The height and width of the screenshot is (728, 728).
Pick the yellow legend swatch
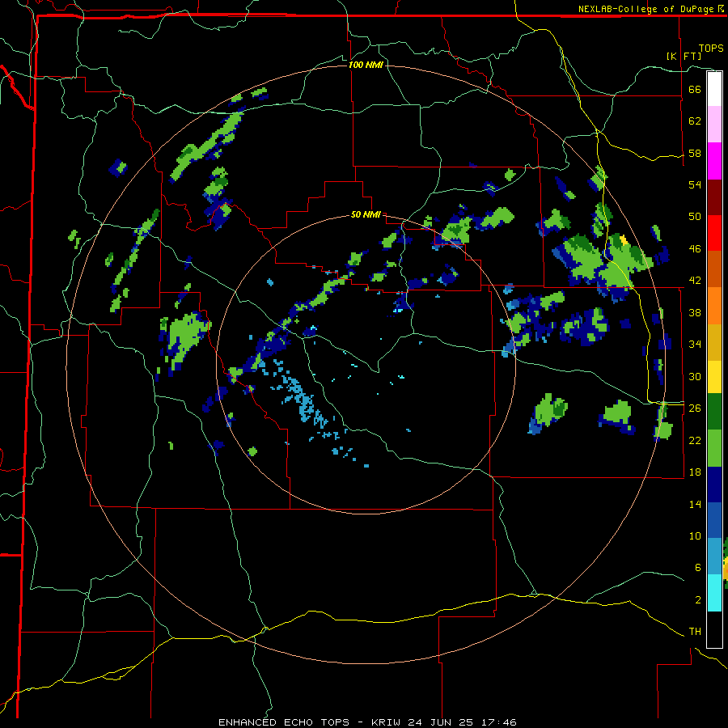point(714,377)
